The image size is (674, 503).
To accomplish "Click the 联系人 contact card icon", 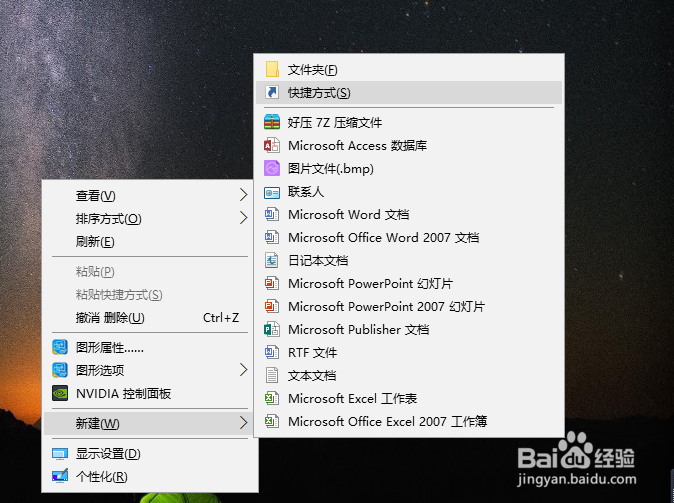I will (272, 192).
